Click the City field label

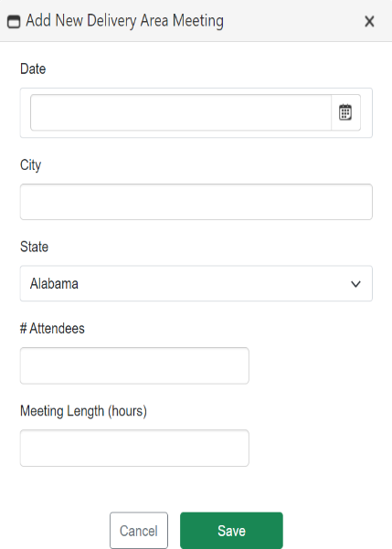pos(30,165)
